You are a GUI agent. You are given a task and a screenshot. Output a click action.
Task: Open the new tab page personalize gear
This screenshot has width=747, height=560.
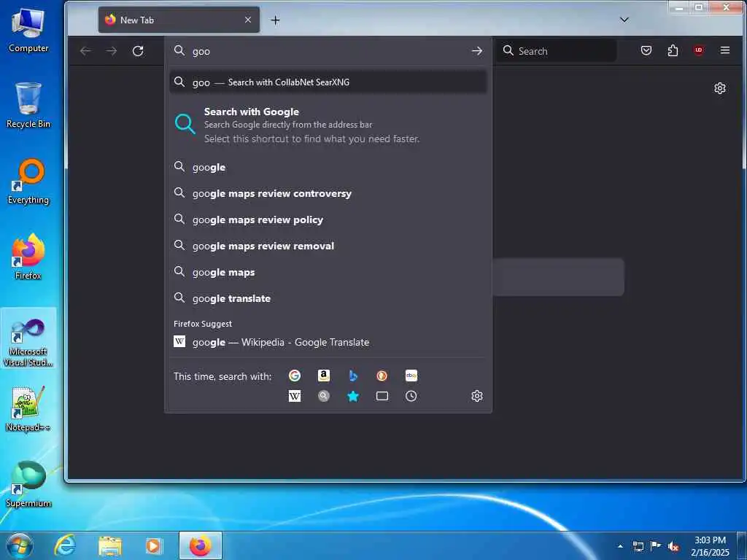pyautogui.click(x=720, y=88)
